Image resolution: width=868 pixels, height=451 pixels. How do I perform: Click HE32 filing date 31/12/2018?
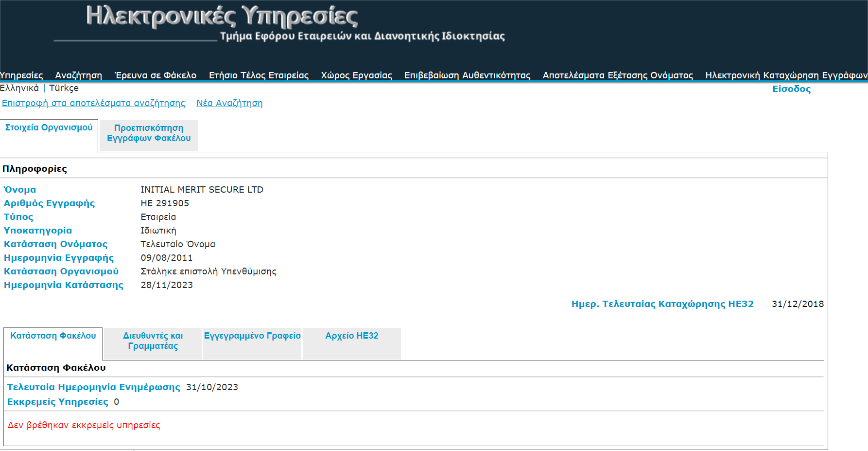tap(798, 304)
